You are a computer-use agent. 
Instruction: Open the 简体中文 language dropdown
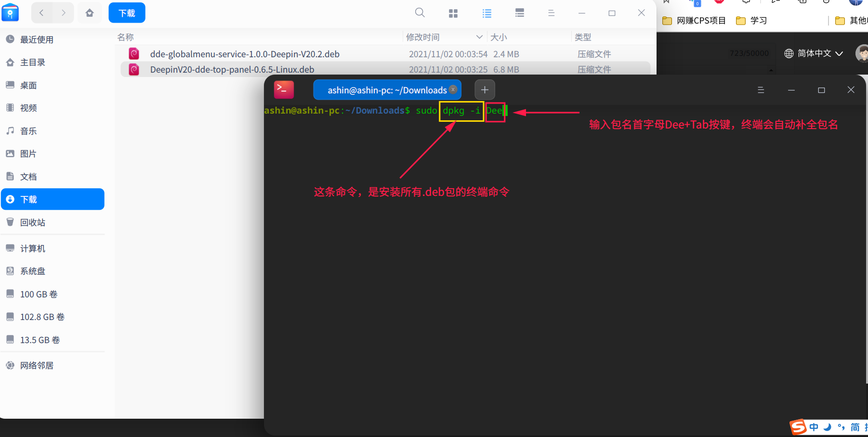tap(814, 53)
